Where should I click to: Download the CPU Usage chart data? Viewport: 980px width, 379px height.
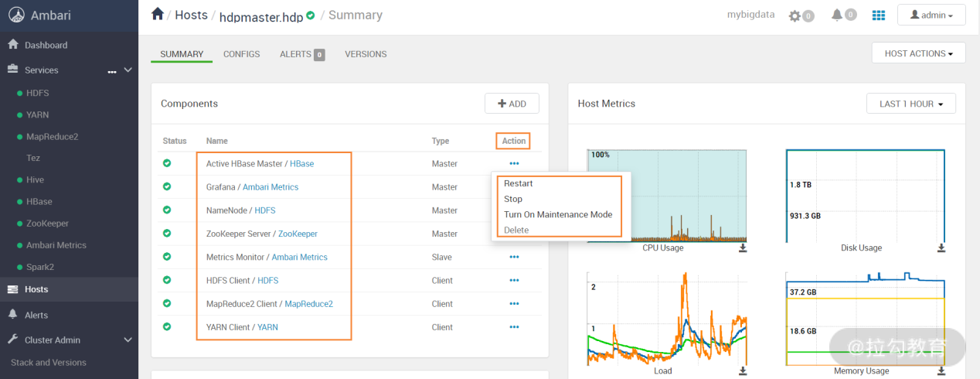point(743,248)
